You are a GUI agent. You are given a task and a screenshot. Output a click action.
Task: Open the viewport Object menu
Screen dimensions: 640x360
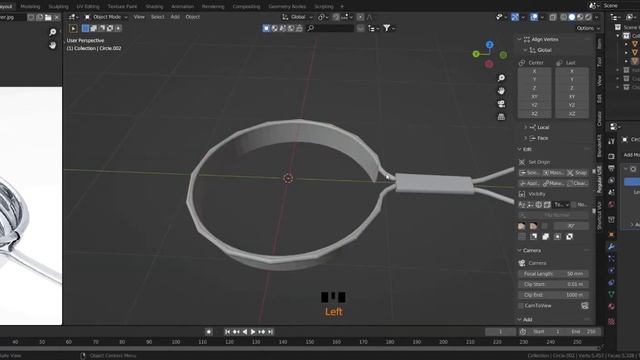point(193,17)
